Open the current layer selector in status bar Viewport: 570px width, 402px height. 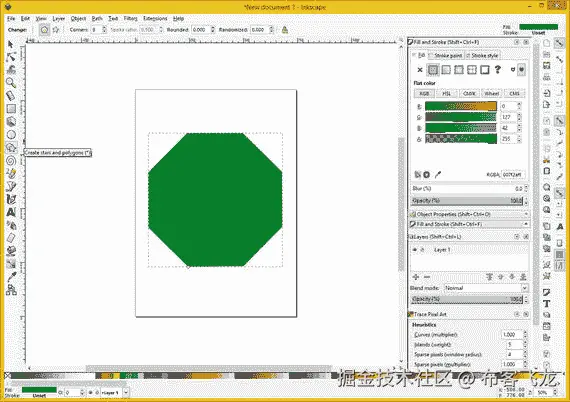(115, 393)
